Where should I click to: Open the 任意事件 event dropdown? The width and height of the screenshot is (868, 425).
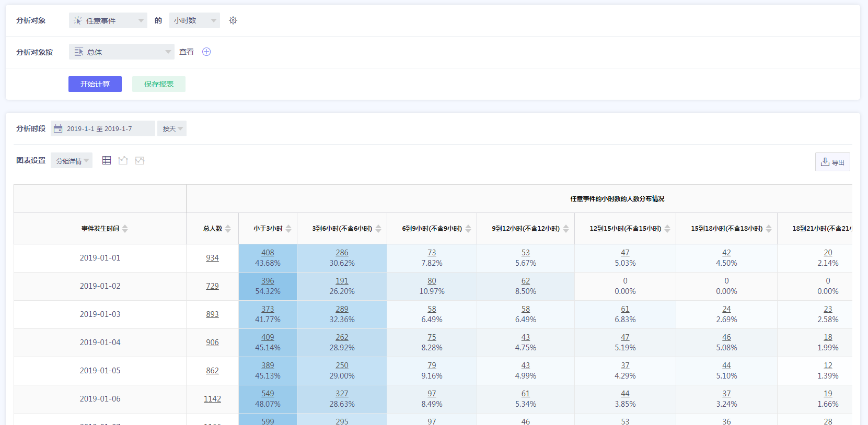click(108, 20)
